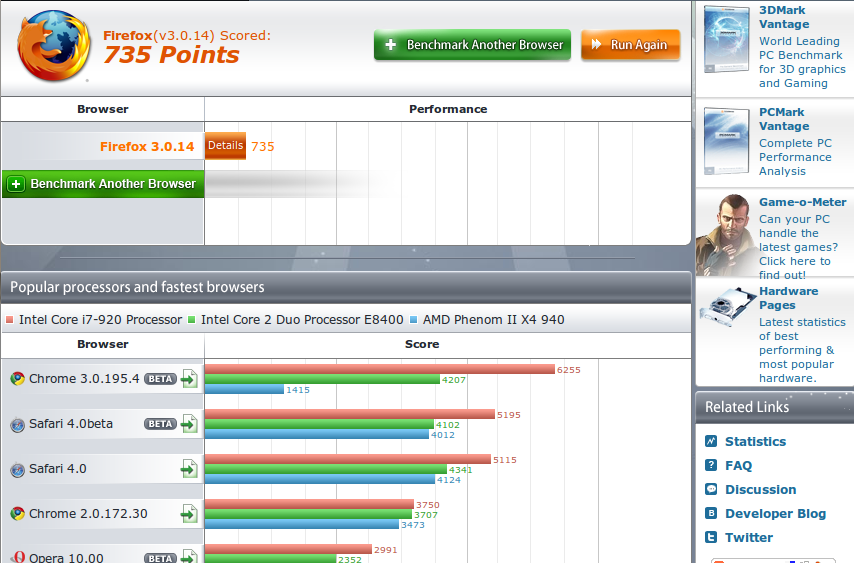Click the Firefox 3.0.14 browser name
854x563 pixels.
pos(147,146)
